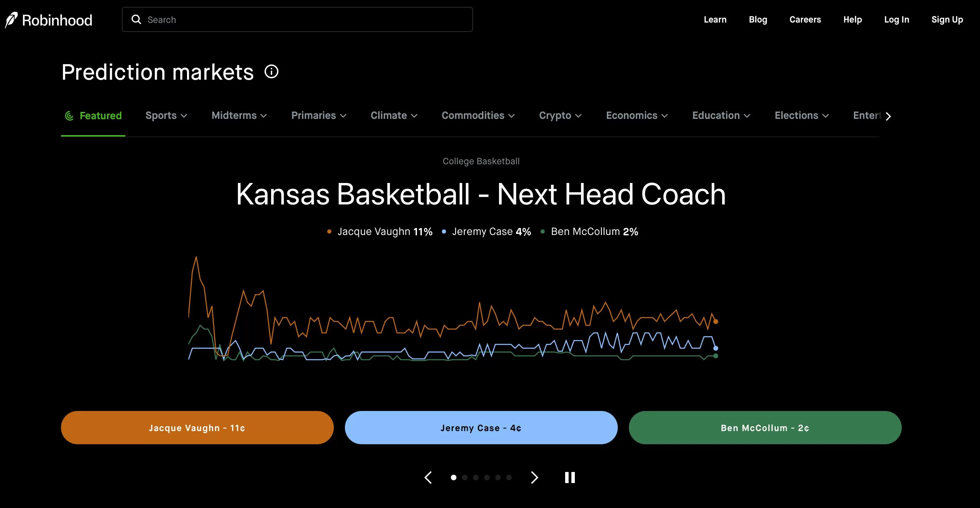Expand the Elections category dropdown
Viewport: 980px width, 508px height.
[x=802, y=115]
